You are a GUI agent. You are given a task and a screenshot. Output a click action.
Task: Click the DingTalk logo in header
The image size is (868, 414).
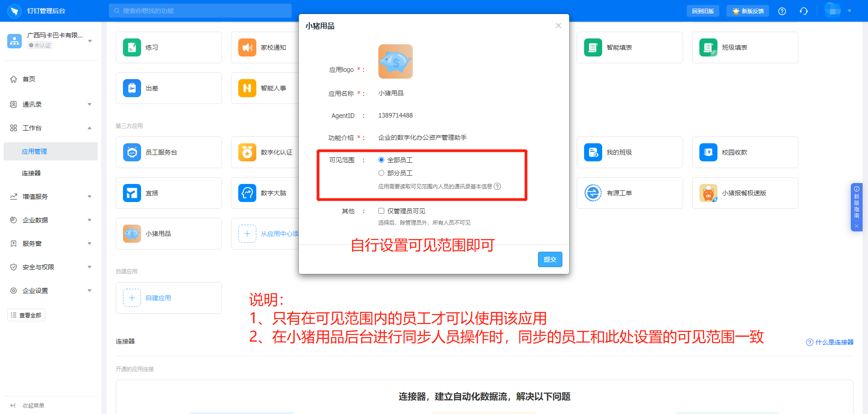pos(14,11)
